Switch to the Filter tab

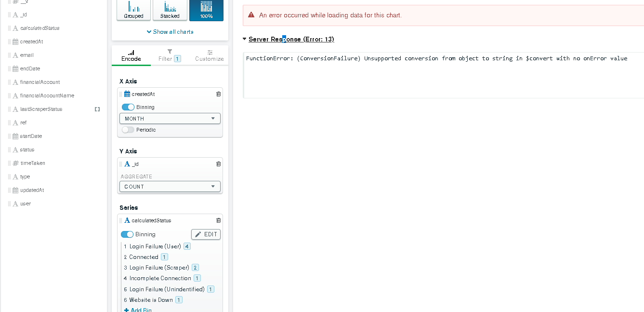169,55
